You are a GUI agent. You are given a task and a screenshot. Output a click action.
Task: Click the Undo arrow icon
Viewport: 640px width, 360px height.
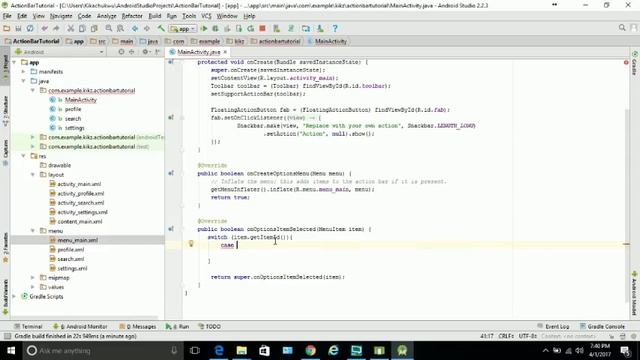click(44, 29)
